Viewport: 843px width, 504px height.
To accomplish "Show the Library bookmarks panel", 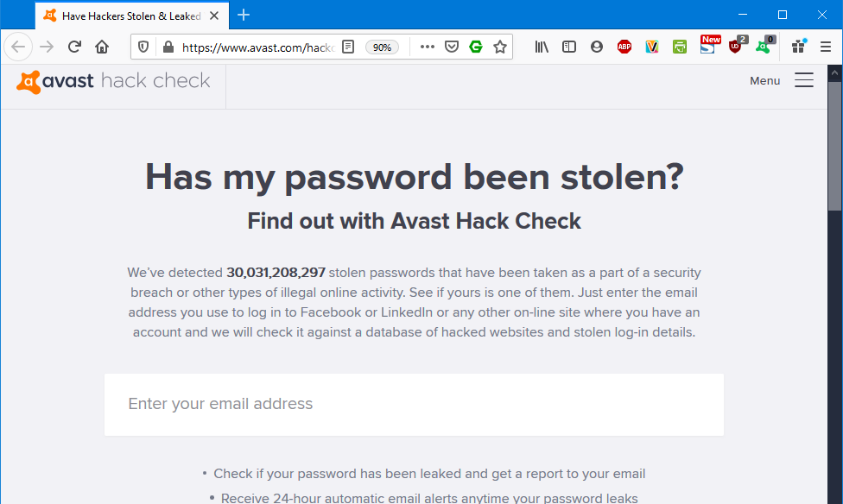I will [x=542, y=47].
